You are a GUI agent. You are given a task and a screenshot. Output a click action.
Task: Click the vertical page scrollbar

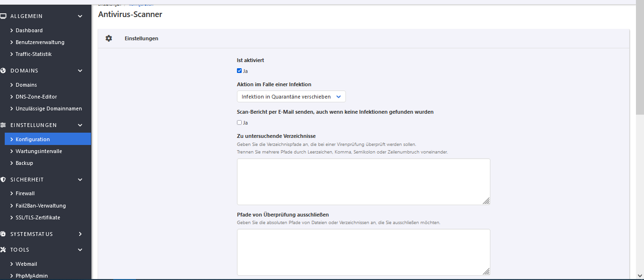click(640, 142)
